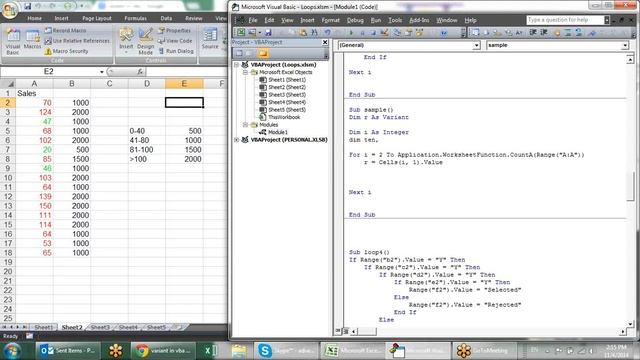Open Macros list from Excel ribbon
640x360 pixels.
32,40
